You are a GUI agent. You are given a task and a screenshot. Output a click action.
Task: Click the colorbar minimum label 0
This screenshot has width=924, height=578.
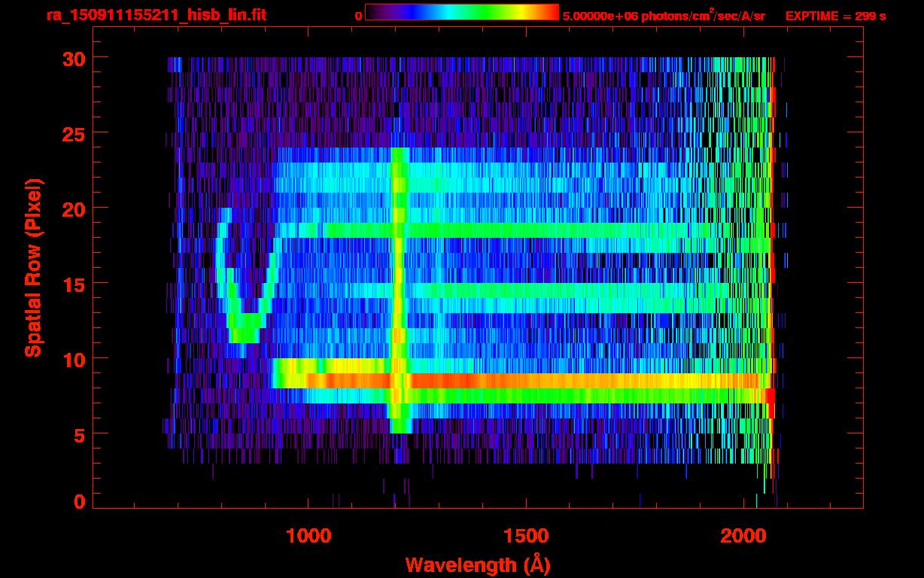tap(358, 16)
